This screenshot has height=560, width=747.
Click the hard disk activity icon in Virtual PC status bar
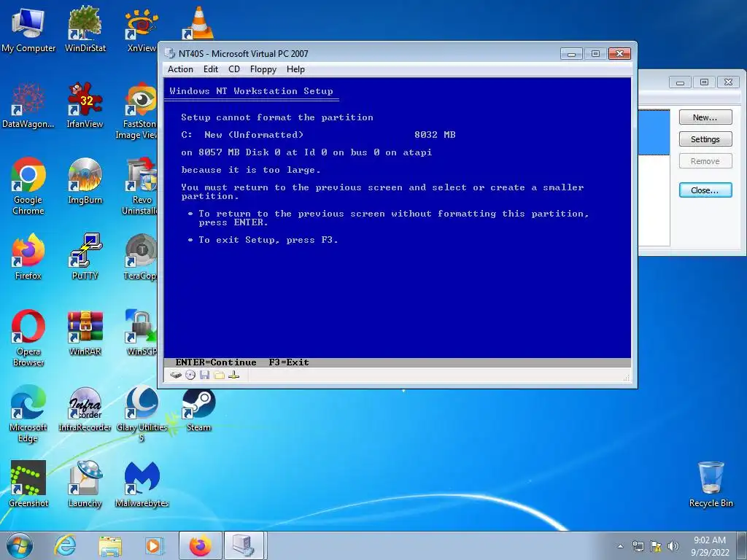pyautogui.click(x=176, y=376)
